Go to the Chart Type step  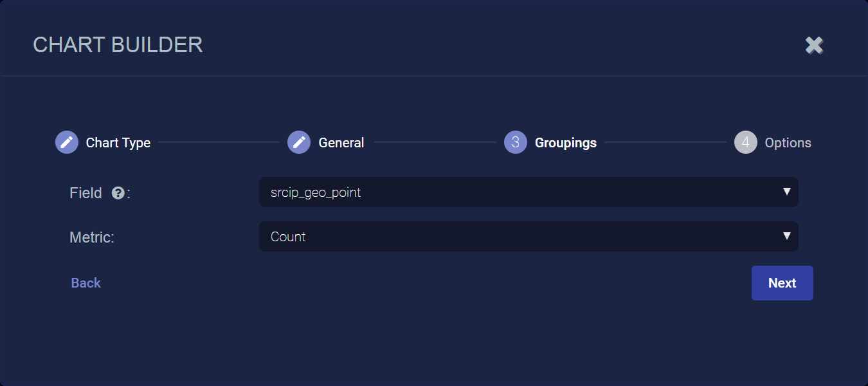pyautogui.click(x=118, y=143)
